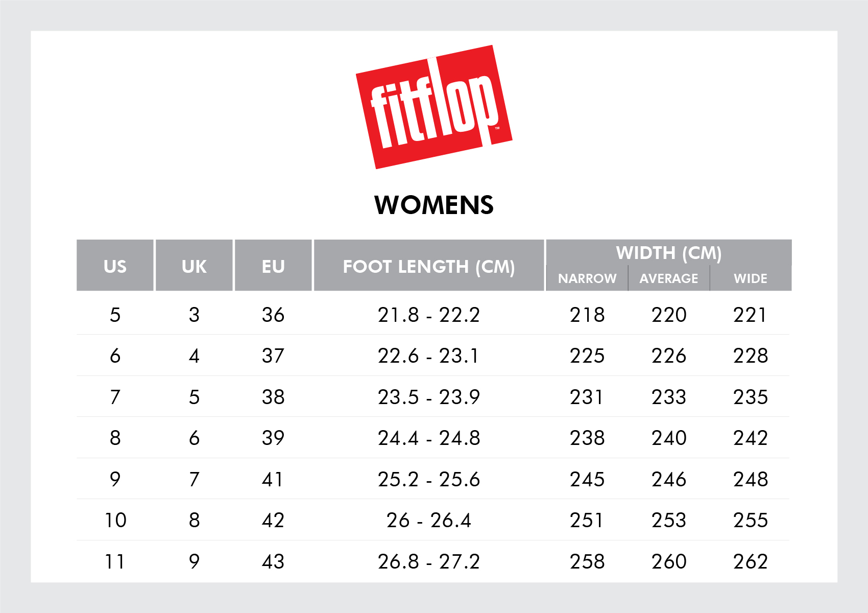868x613 pixels.
Task: Click the red FitFlop logo
Action: coord(434,107)
